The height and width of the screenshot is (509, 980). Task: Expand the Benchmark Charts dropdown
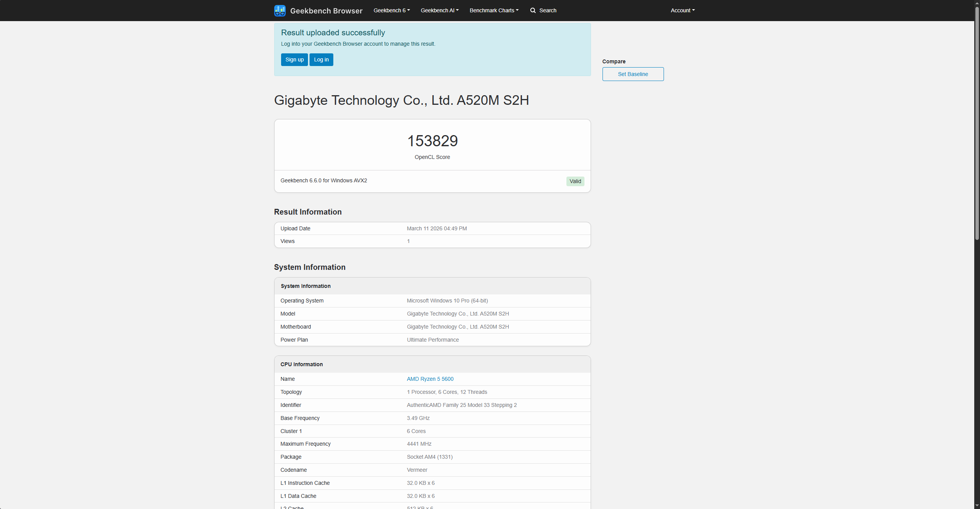tap(493, 10)
